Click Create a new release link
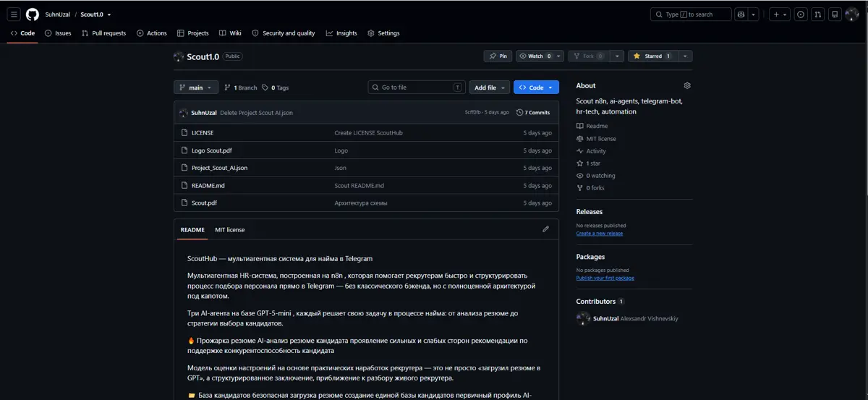Screen dimensions: 868x400 (600, 234)
